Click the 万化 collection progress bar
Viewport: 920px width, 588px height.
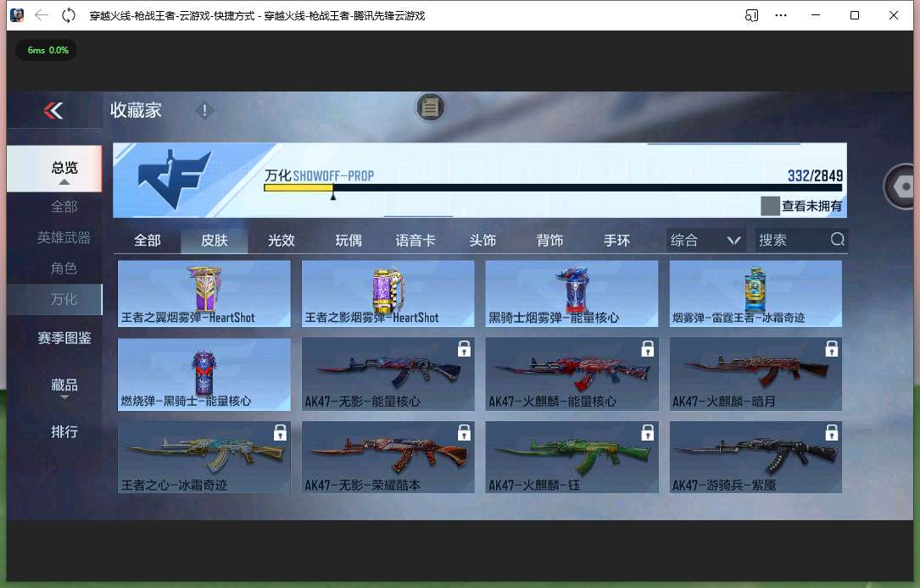pos(553,187)
